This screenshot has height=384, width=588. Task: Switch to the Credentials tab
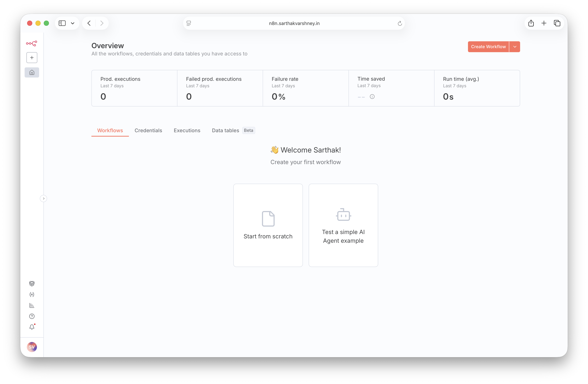[148, 130]
